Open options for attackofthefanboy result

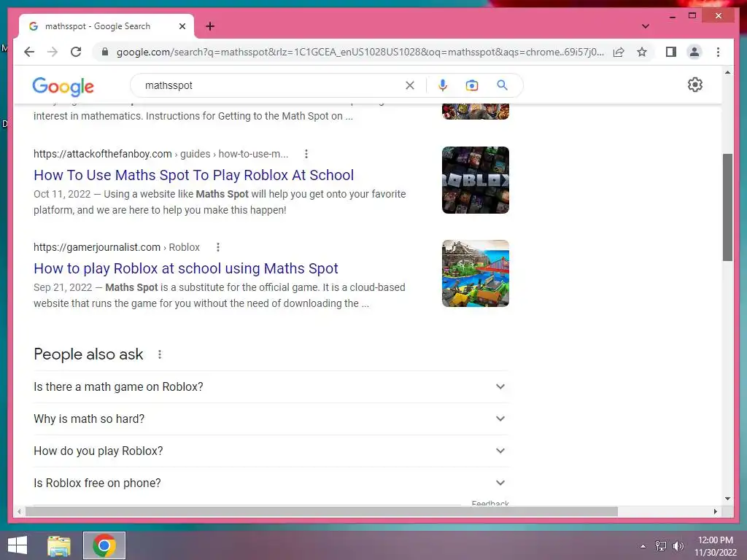(x=306, y=154)
